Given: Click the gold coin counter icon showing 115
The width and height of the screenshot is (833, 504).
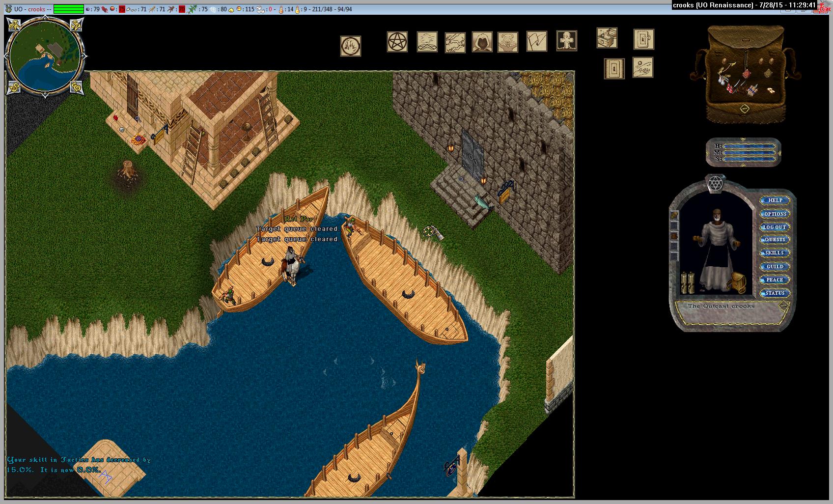Looking at the screenshot, I should (239, 9).
